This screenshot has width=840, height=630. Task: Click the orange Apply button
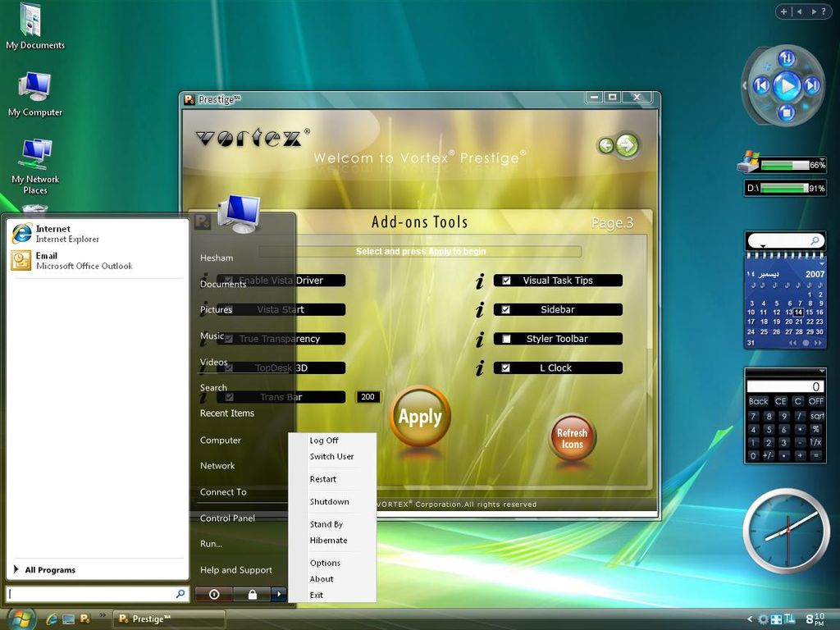coord(421,416)
